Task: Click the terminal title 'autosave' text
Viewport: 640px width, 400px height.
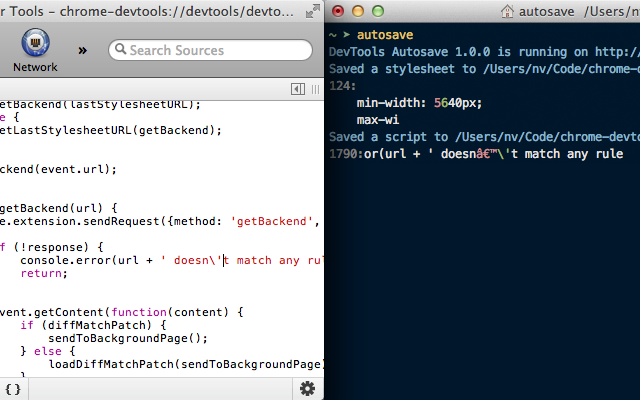Action: pyautogui.click(x=547, y=11)
